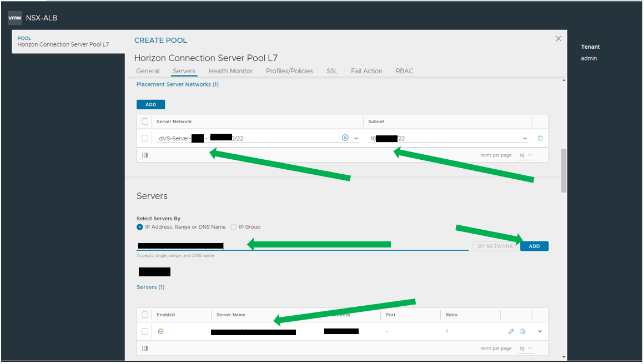The image size is (644, 364).
Task: Select the RBAC tab
Action: [405, 71]
